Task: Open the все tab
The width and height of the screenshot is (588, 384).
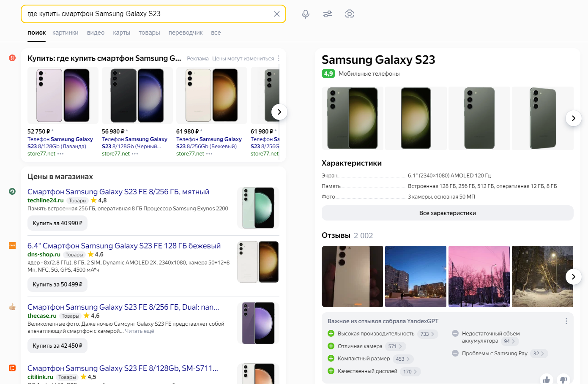Action: point(216,33)
